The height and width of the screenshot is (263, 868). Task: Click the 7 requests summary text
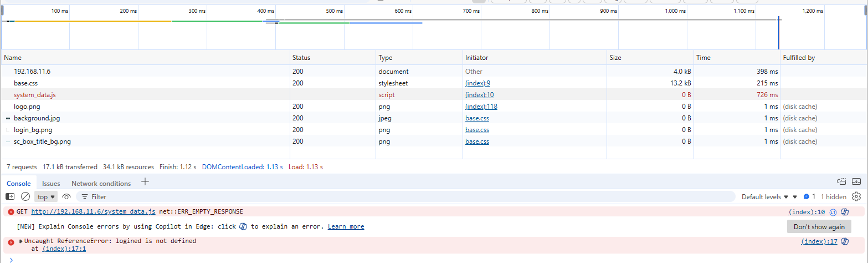click(22, 166)
